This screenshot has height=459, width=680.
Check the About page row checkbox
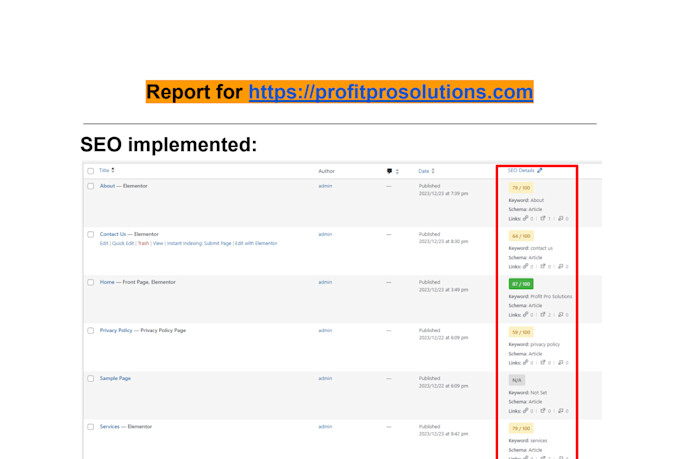point(91,186)
